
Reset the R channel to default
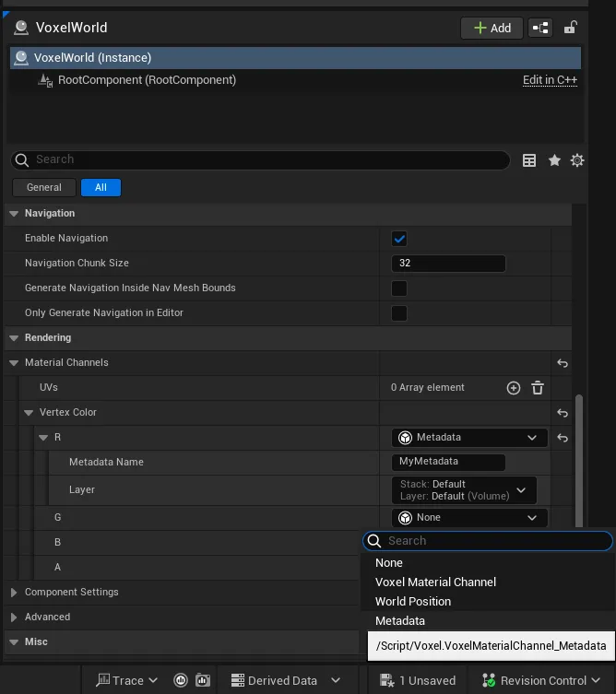[563, 438]
